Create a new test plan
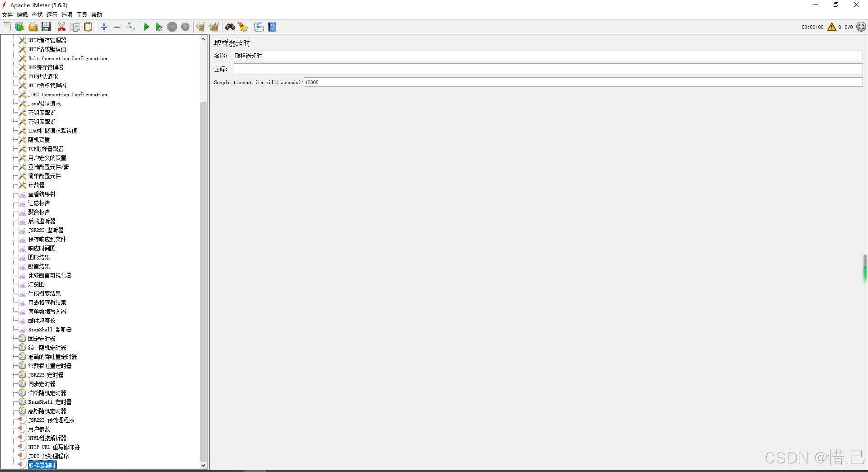 click(7, 27)
